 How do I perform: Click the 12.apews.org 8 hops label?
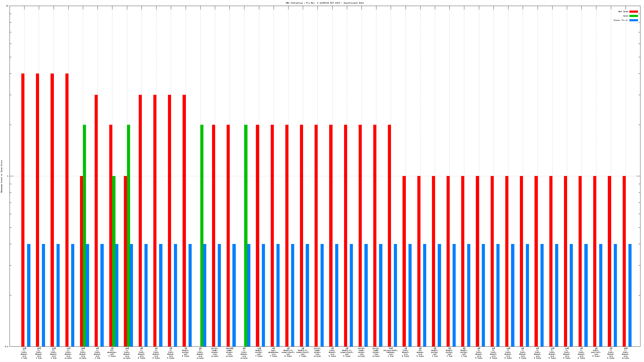[420, 352]
